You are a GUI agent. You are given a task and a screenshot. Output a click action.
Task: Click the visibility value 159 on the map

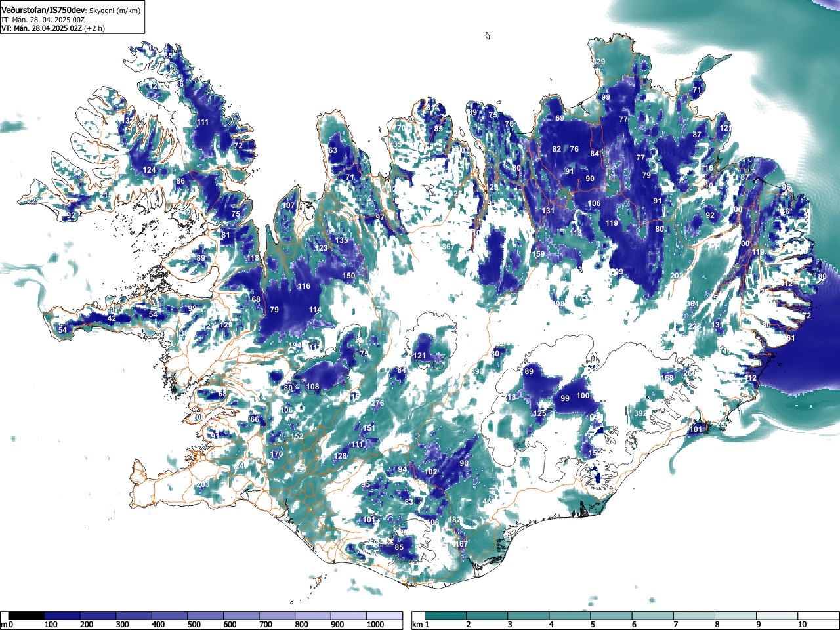point(538,254)
